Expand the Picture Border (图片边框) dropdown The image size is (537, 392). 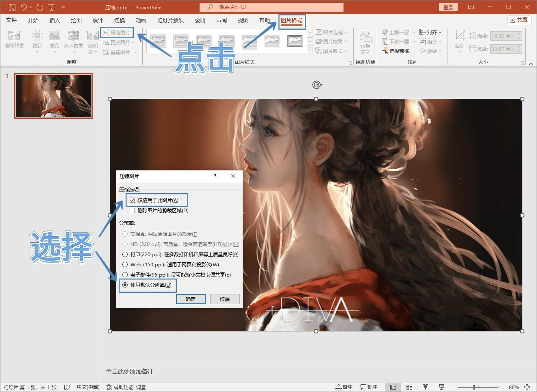coord(332,32)
